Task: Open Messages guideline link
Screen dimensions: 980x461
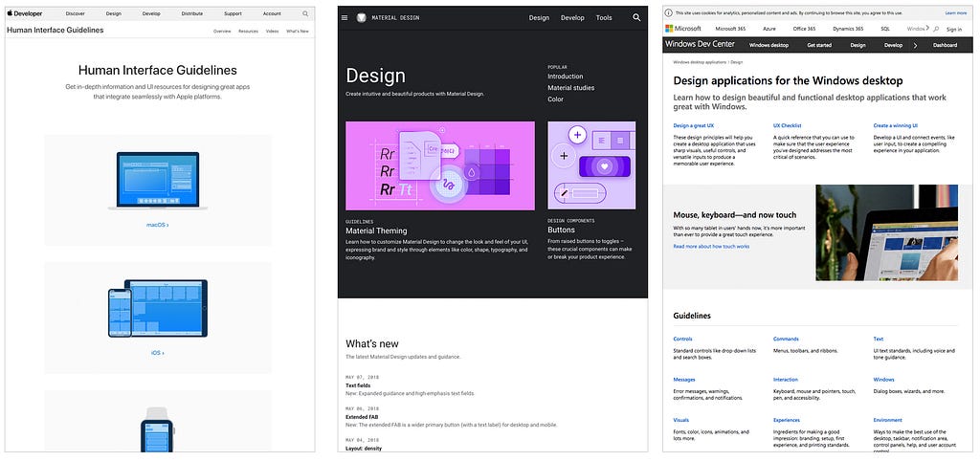Action: [x=683, y=380]
